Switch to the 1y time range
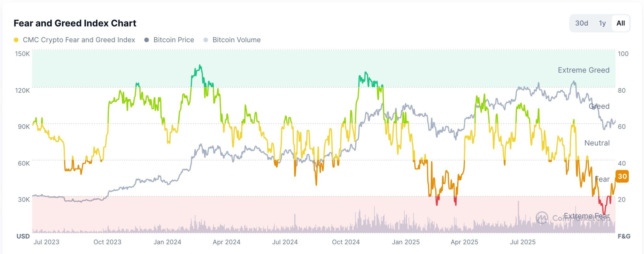Image resolution: width=644 pixels, height=254 pixels. pyautogui.click(x=602, y=23)
